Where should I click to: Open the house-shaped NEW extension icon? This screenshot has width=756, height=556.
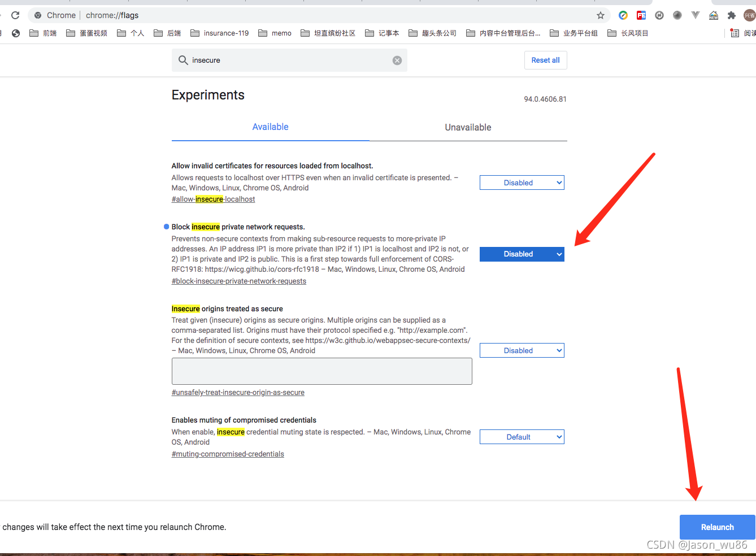coord(713,15)
